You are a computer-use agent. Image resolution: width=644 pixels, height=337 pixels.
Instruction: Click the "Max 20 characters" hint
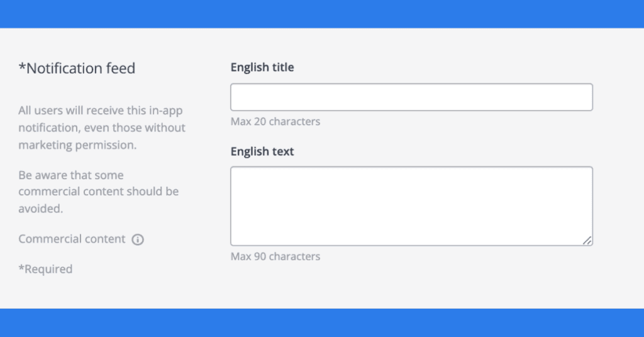(x=275, y=121)
